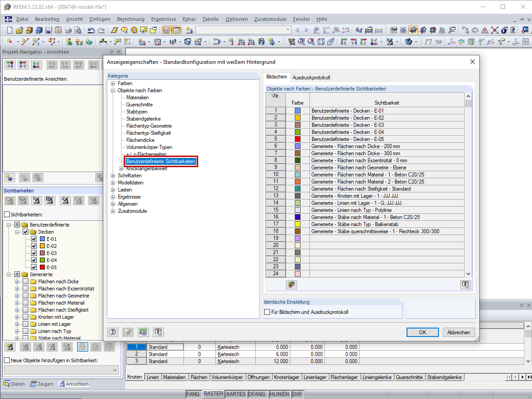Screen dimensions: 532x399
Task: Click the color palette icon below the table
Action: 291,285
